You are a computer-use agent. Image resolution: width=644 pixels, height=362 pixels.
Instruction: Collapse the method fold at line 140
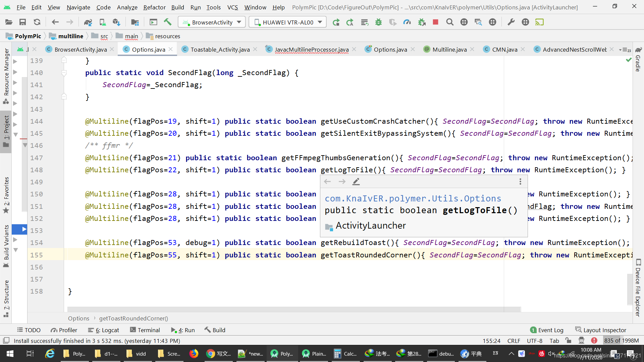(x=64, y=73)
